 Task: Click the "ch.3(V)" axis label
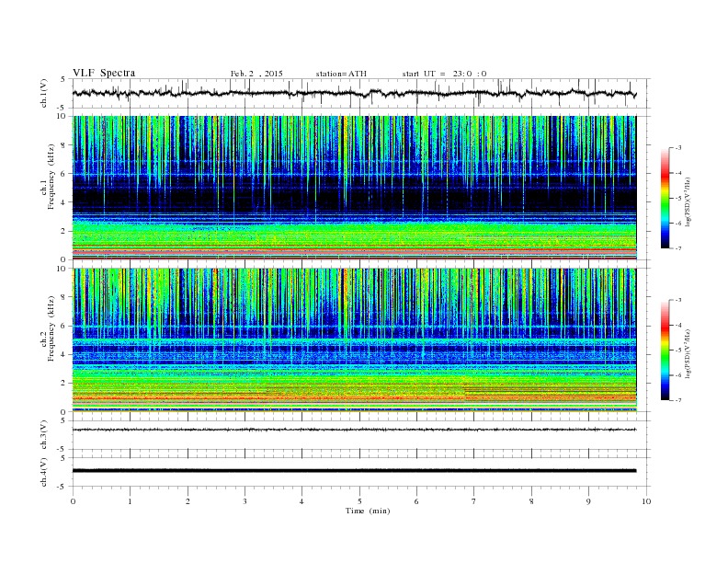tap(44, 435)
